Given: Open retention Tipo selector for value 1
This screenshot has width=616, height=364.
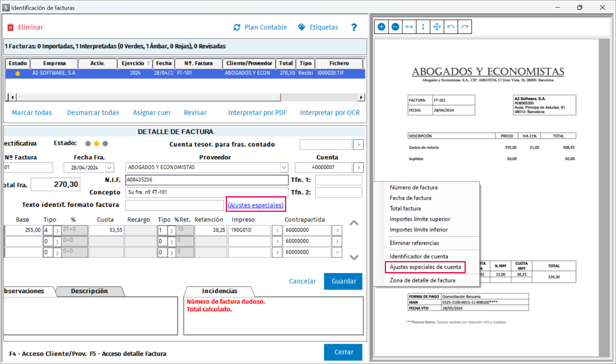Looking at the screenshot, I should pos(171,230).
